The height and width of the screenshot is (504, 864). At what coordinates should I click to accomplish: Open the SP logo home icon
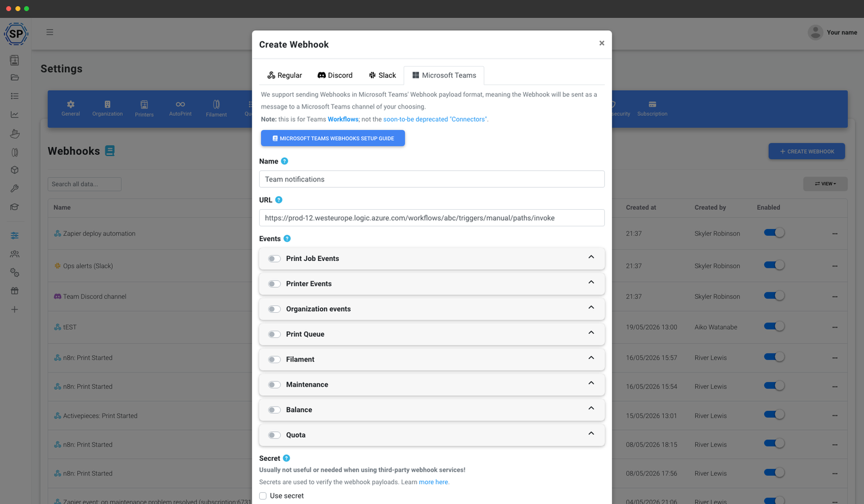tap(15, 34)
